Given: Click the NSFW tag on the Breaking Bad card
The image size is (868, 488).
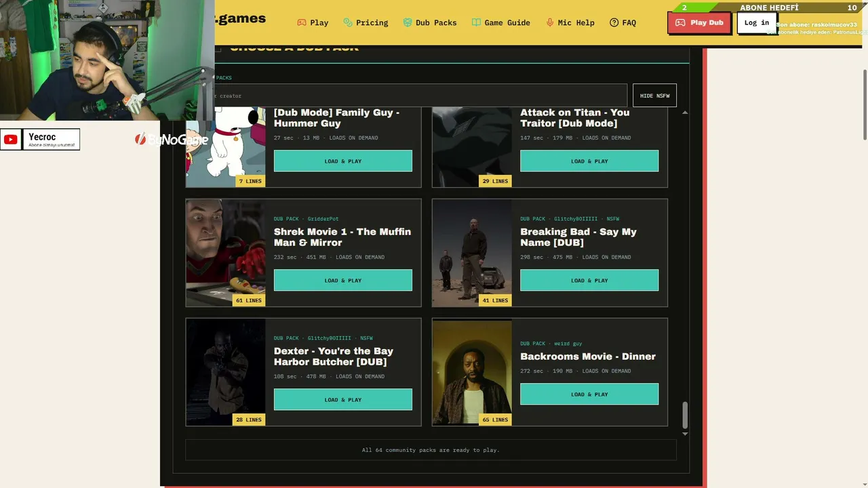Looking at the screenshot, I should click(x=613, y=219).
